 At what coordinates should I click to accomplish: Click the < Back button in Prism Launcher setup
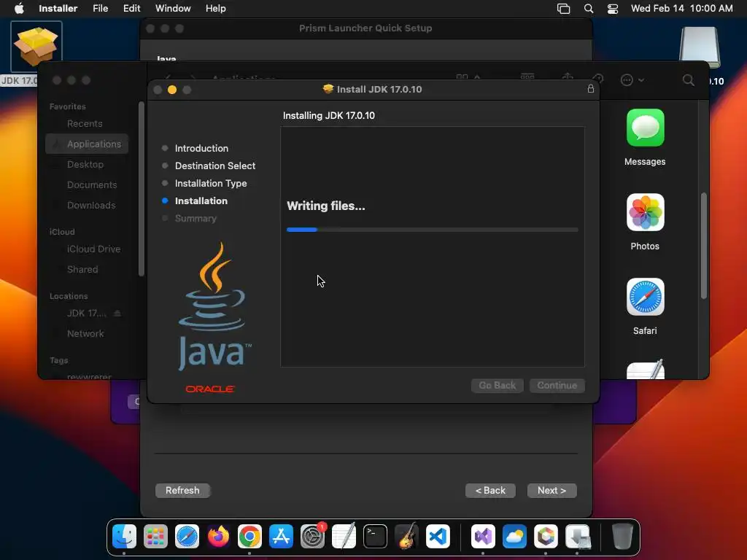coord(490,491)
